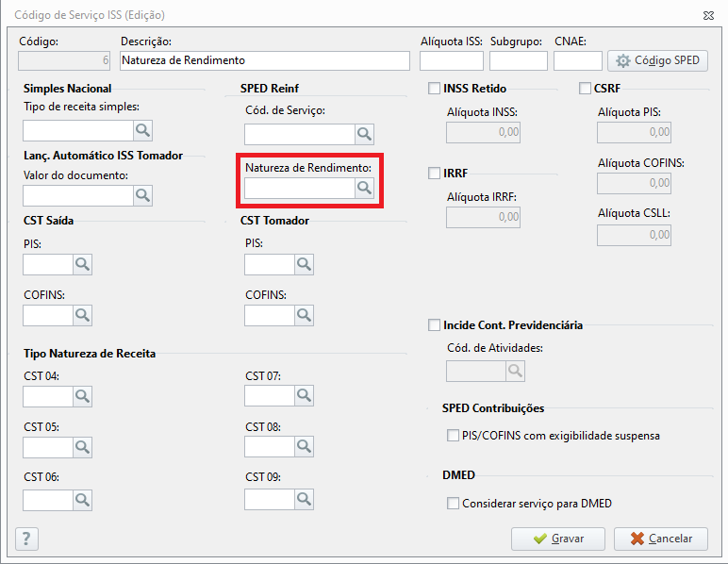Click the Cancelar button
The width and height of the screenshot is (728, 564).
661,539
